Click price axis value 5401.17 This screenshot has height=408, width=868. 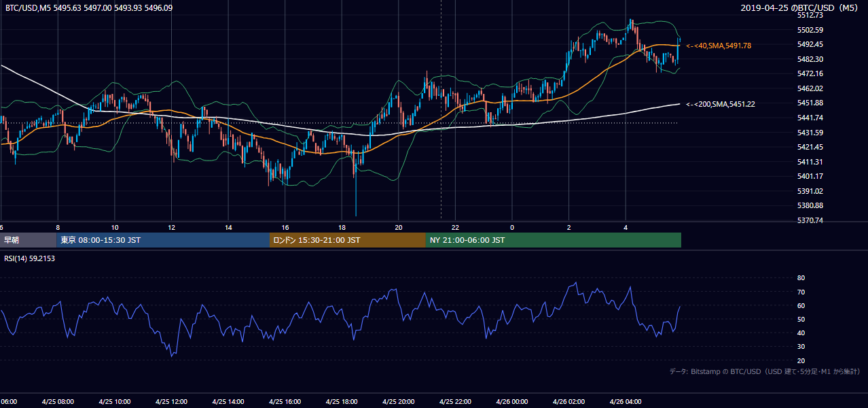[810, 176]
